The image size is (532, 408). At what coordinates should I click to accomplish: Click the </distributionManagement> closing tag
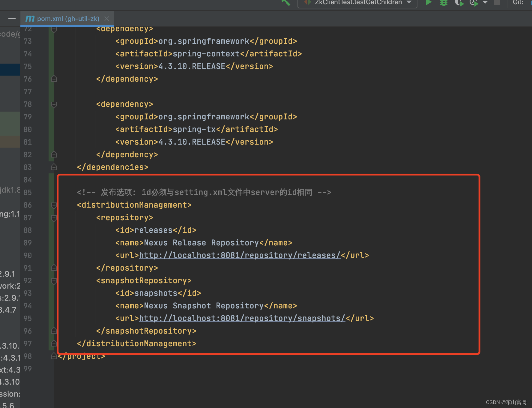click(136, 343)
